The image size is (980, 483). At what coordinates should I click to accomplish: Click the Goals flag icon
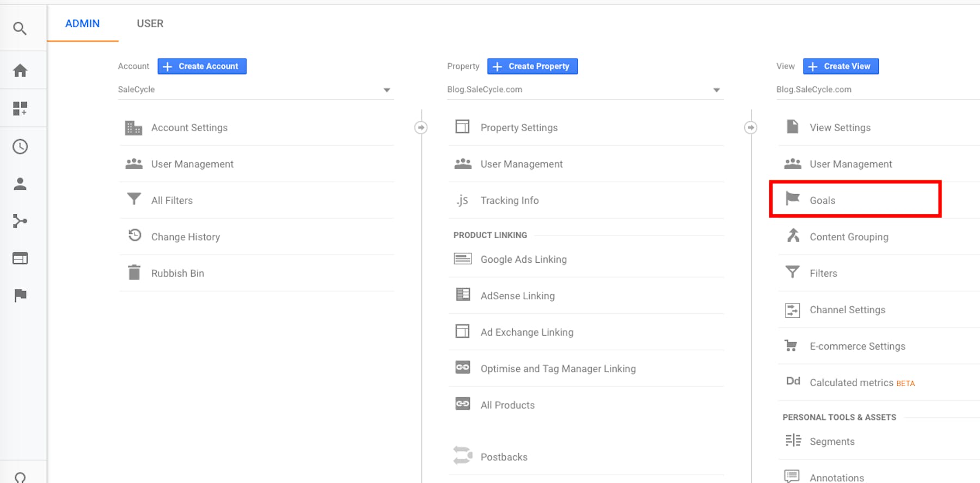click(x=793, y=199)
